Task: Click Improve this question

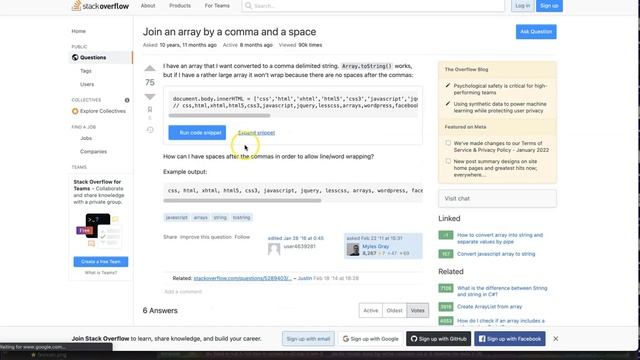Action: [206, 237]
